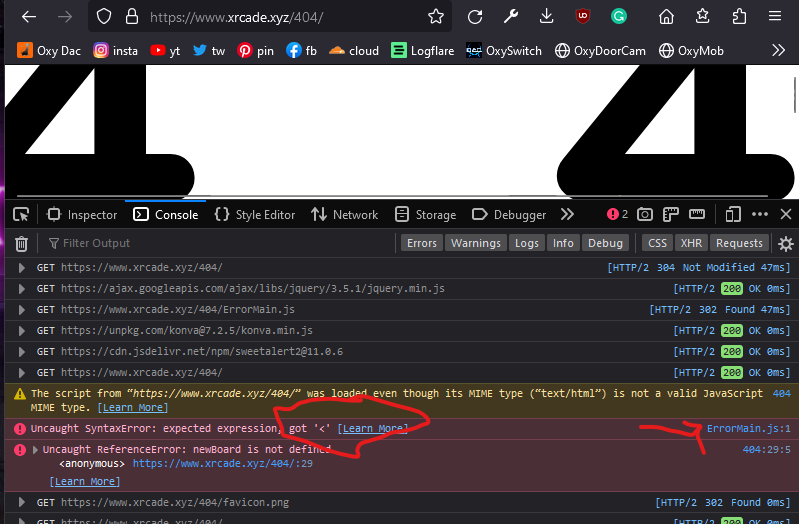
Task: Open the downloads panel
Action: pyautogui.click(x=546, y=17)
